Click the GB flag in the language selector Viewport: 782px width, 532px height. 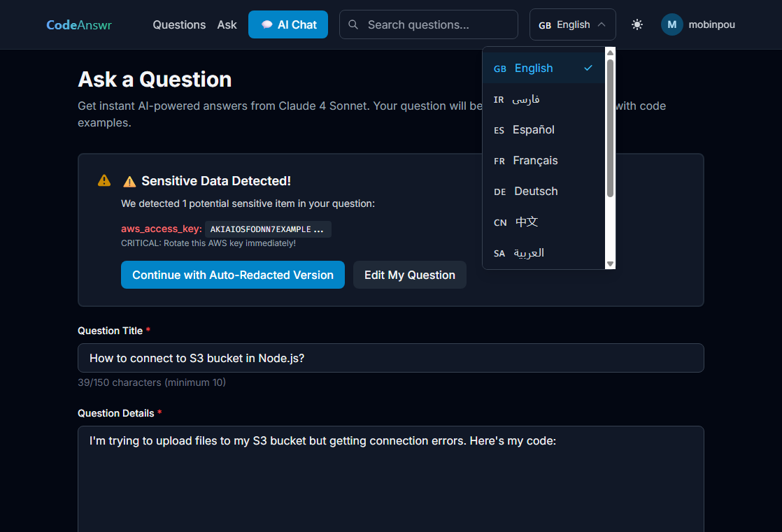[x=544, y=24]
